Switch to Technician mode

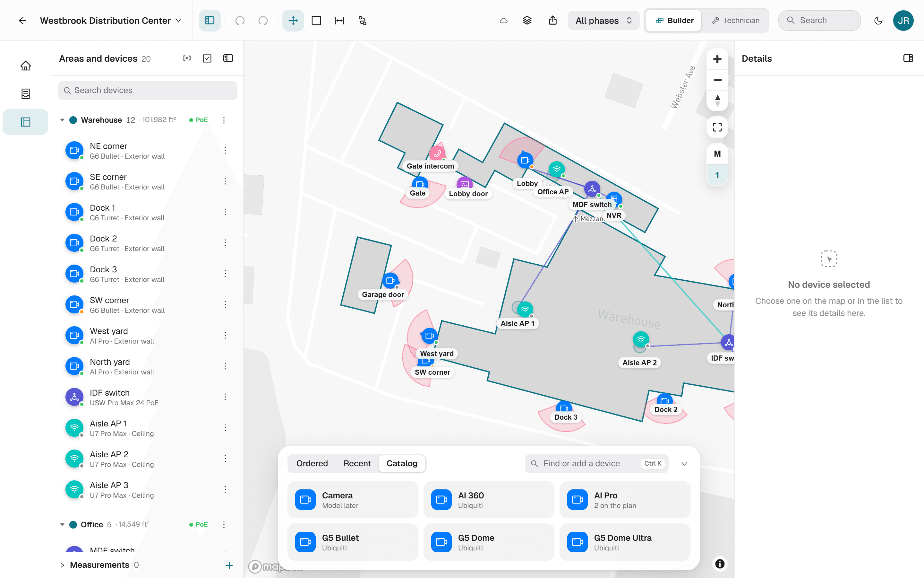[x=735, y=21]
